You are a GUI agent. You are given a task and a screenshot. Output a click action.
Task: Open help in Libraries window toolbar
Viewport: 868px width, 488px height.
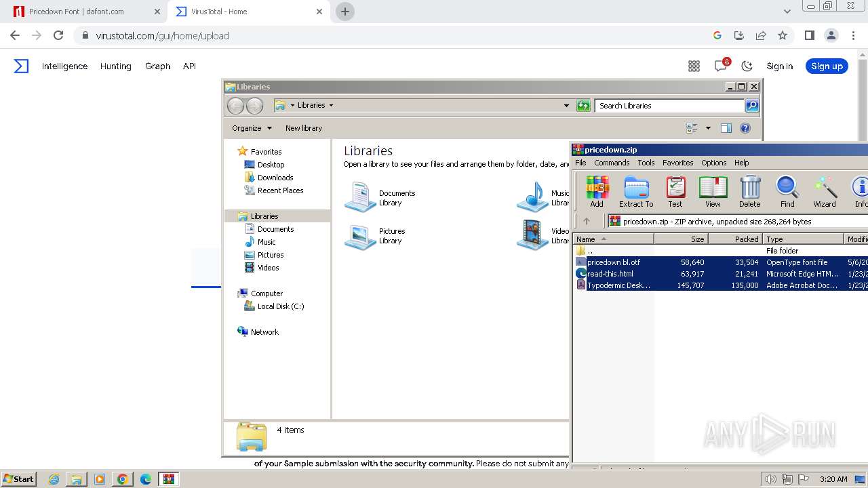point(745,128)
